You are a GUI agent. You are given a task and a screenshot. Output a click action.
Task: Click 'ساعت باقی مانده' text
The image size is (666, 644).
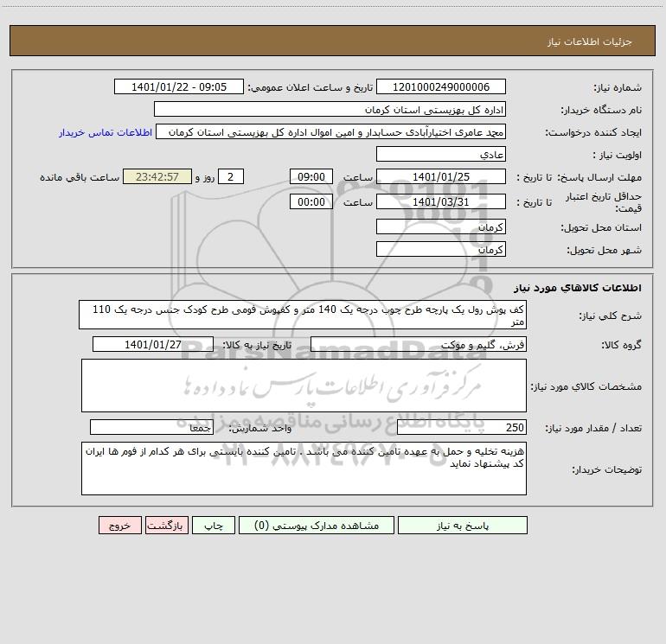80,177
